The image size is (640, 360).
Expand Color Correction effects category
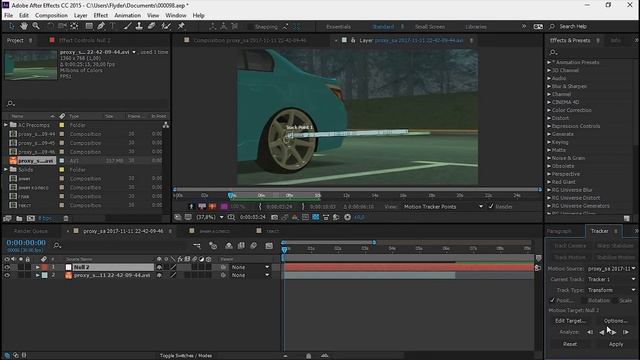point(549,110)
